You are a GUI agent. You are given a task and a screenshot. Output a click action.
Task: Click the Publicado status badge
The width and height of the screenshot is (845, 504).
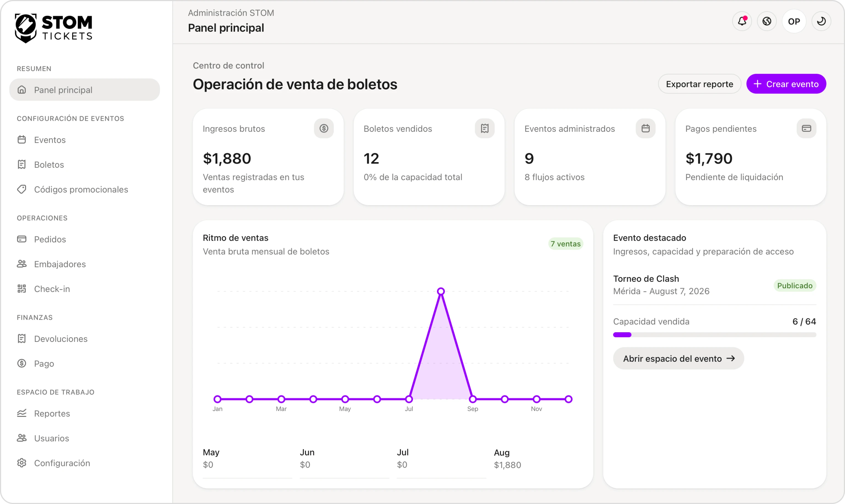[x=795, y=286]
